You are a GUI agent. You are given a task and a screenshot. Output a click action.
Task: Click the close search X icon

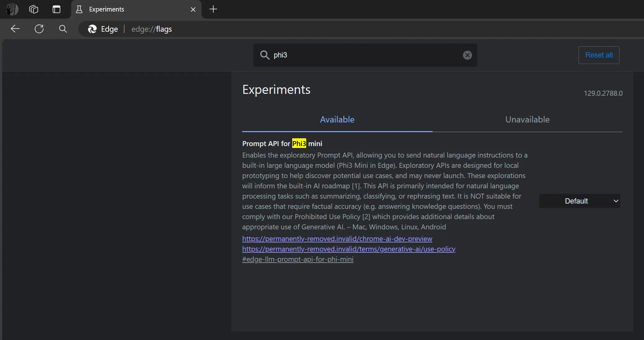[x=468, y=54]
